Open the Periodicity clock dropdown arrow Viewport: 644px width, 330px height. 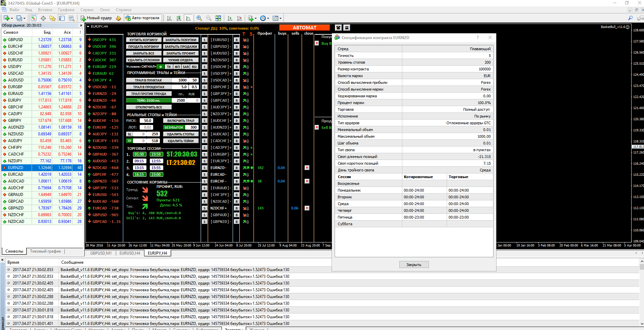[x=268, y=19]
